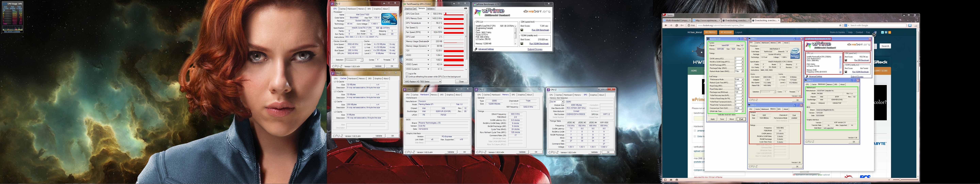
Task: Open GPU Memory Clock sensor dropdown
Action: click(x=428, y=18)
